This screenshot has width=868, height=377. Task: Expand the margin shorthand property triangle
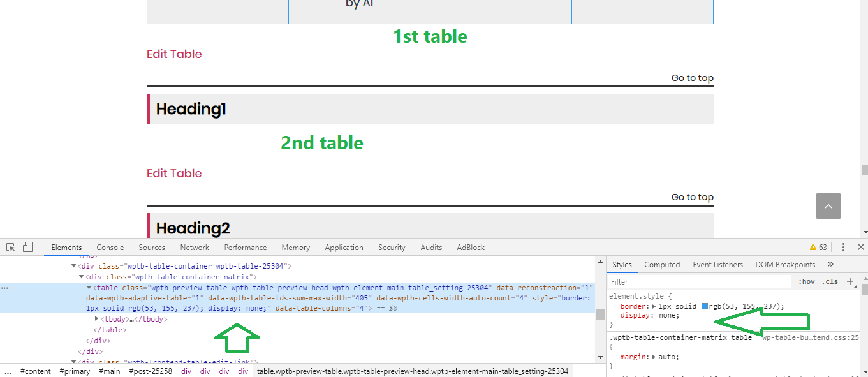(653, 357)
